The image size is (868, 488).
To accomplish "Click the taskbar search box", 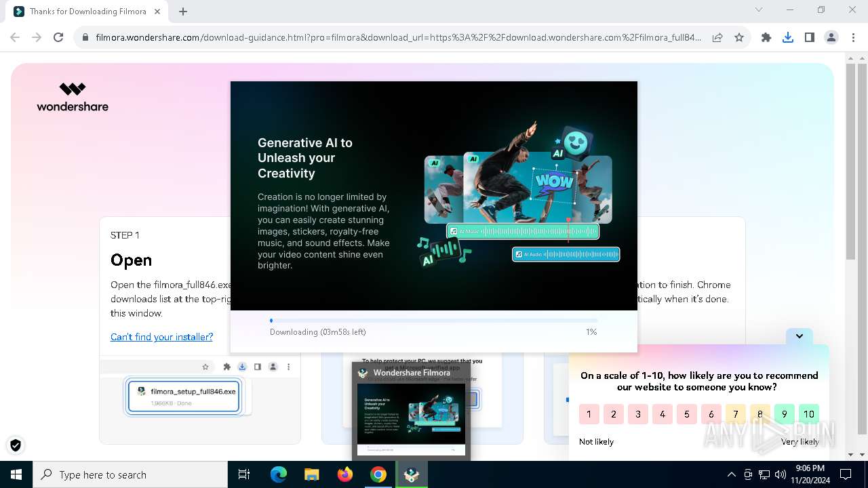I will click(x=130, y=474).
